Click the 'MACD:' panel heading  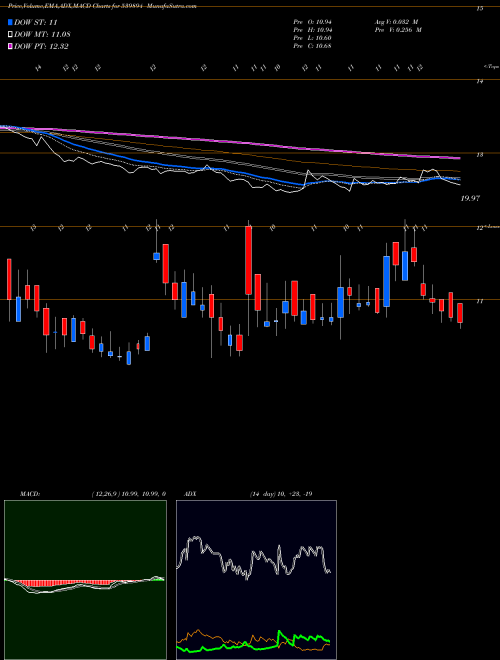(30, 494)
